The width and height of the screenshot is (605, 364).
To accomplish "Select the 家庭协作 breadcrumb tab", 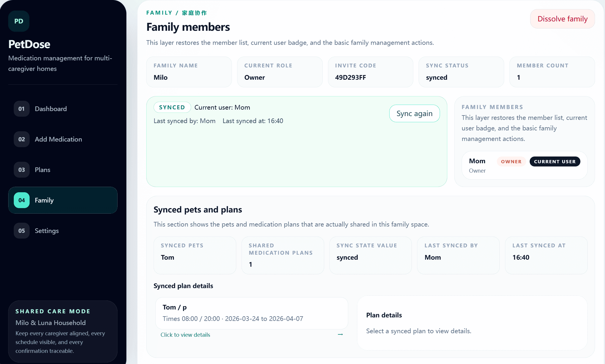I will coord(194,13).
